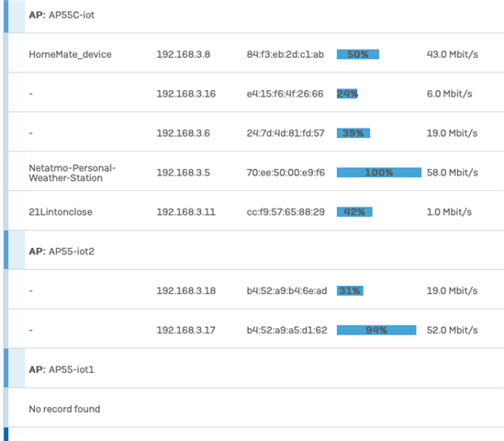
Task: Click the 42% signal strength bar
Action: (x=354, y=212)
